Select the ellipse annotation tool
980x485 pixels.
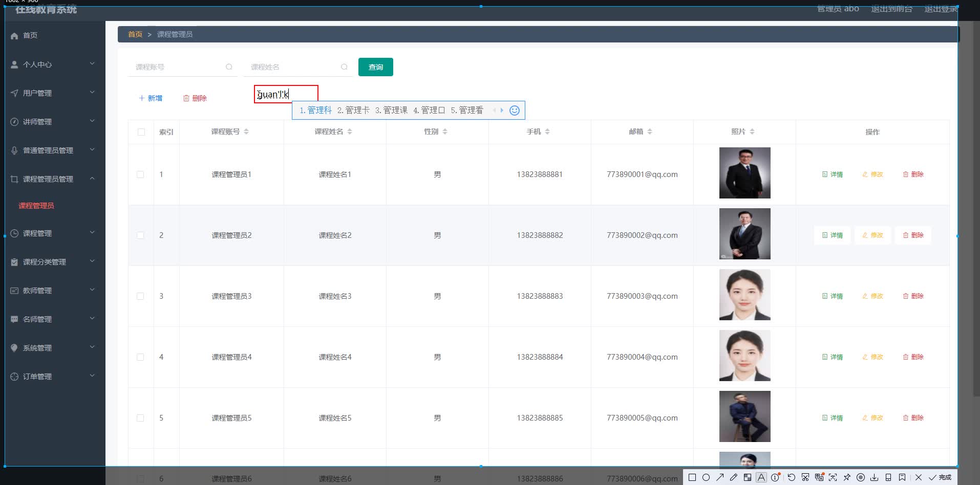(x=706, y=477)
